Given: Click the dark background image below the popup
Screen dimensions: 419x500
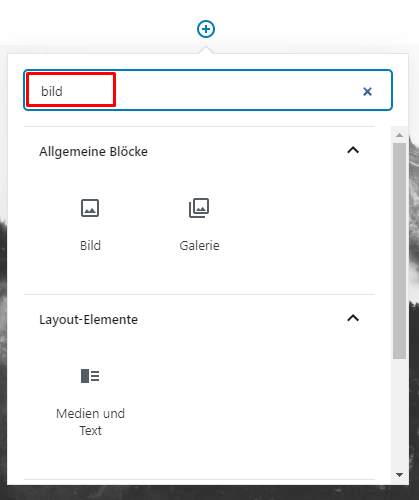Looking at the screenshot, I should pos(209,493).
